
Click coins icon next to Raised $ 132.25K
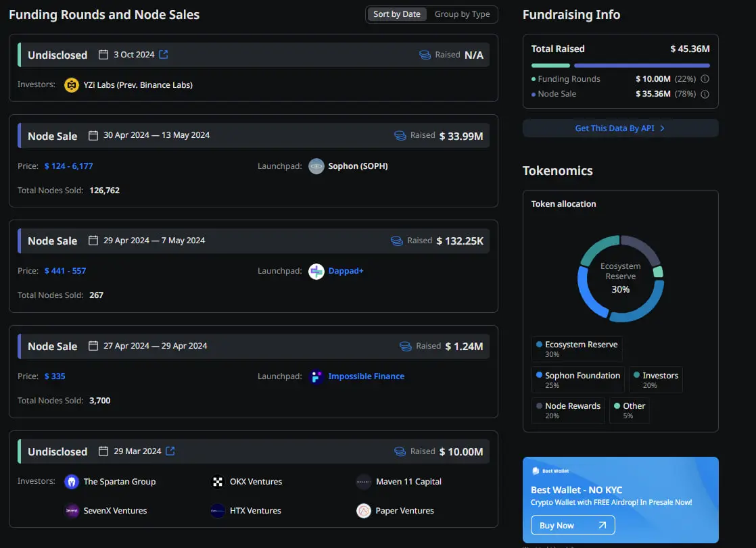click(397, 241)
